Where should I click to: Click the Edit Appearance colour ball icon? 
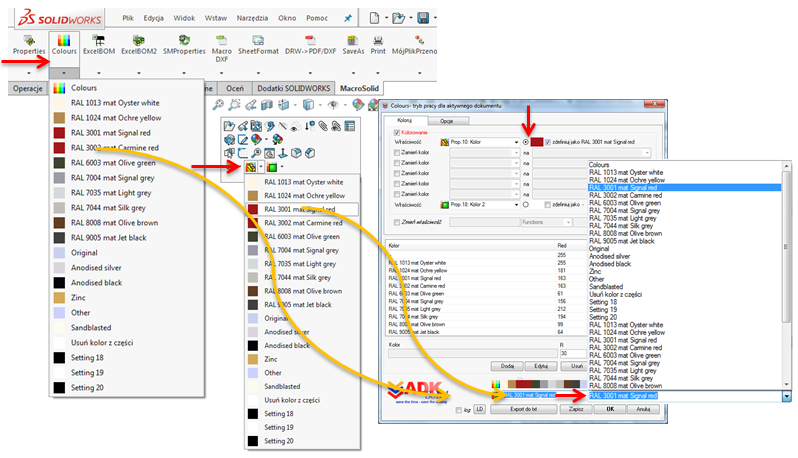pos(358,105)
